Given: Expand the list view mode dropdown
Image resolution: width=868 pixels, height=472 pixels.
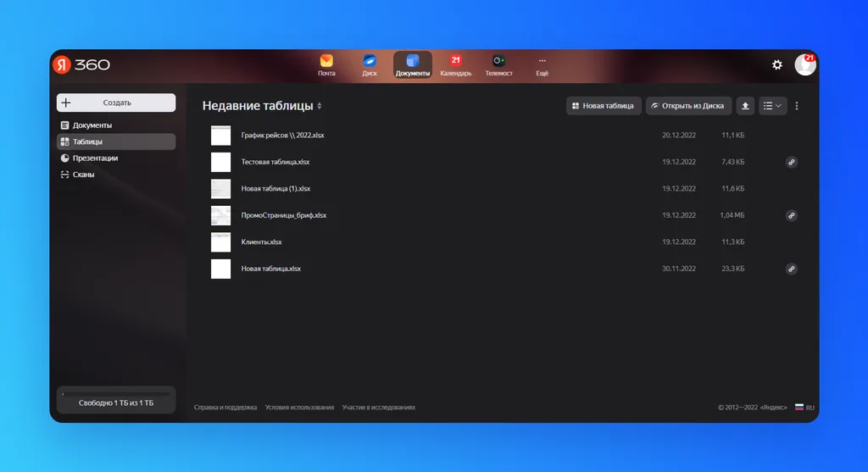Looking at the screenshot, I should point(772,106).
